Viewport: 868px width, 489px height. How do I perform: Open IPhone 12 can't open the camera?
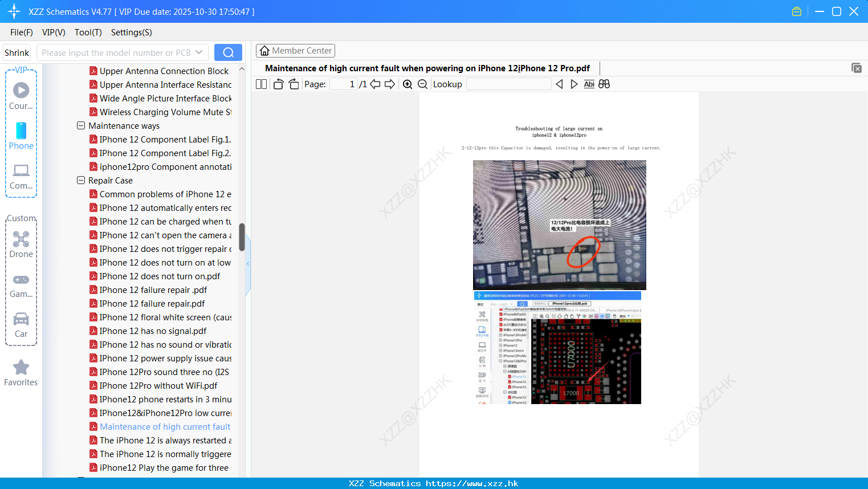point(161,235)
